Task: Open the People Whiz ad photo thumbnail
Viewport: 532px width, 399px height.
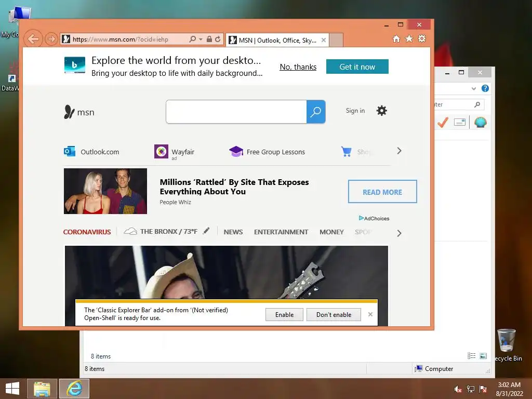Action: click(105, 191)
